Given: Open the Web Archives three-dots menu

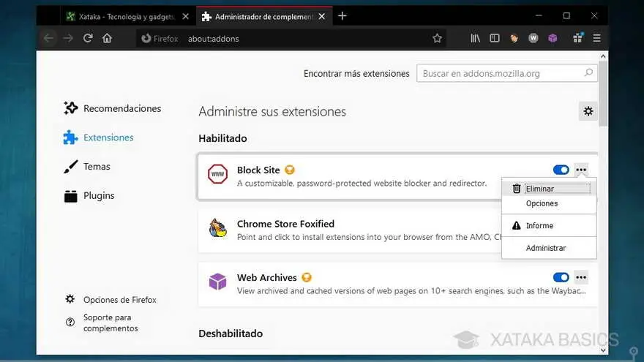Looking at the screenshot, I should [581, 277].
